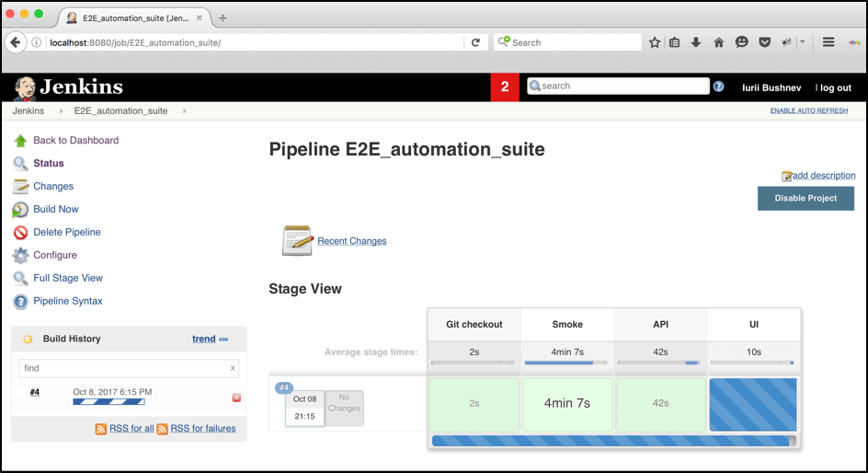
Task: Click the add description edit icon
Action: [787, 176]
